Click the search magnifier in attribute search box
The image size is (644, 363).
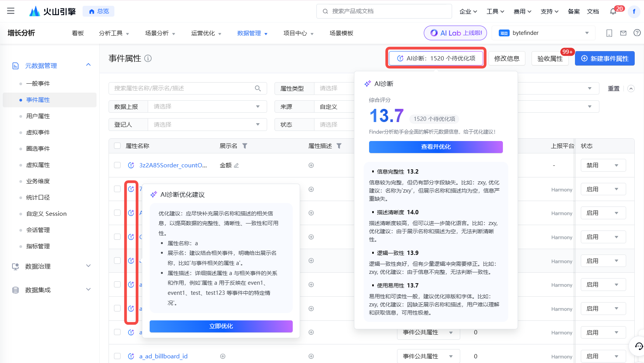pyautogui.click(x=258, y=88)
